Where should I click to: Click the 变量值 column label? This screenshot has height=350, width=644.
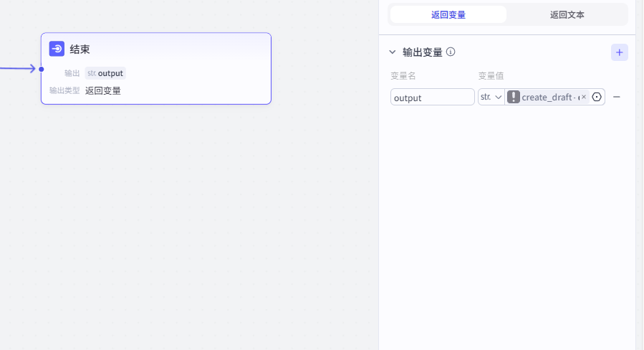pos(491,76)
